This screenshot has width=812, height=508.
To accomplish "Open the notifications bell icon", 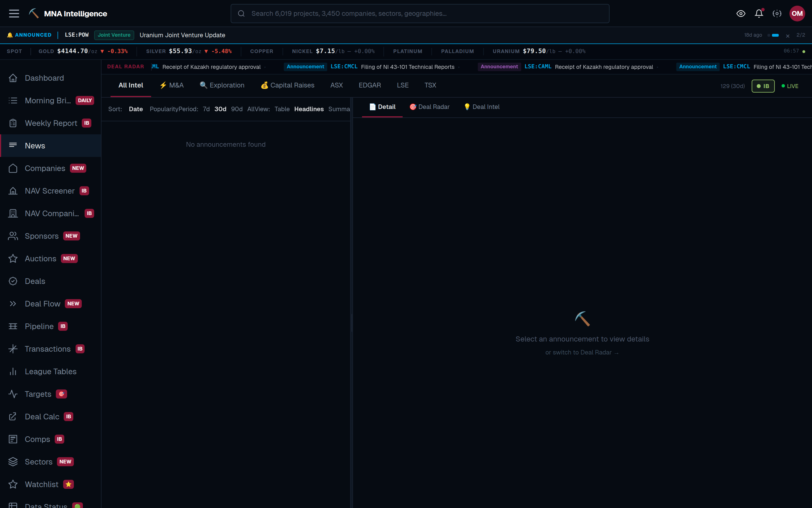I will (x=759, y=14).
